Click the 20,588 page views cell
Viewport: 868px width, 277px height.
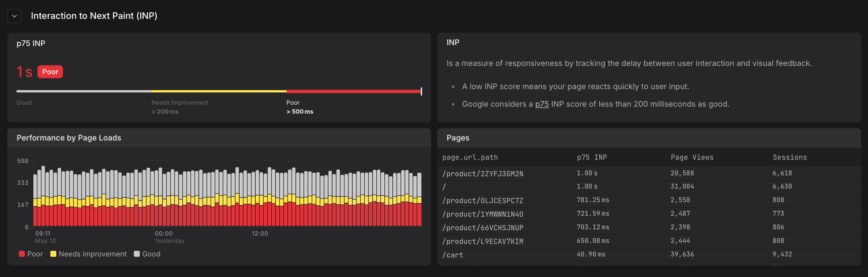click(x=682, y=173)
